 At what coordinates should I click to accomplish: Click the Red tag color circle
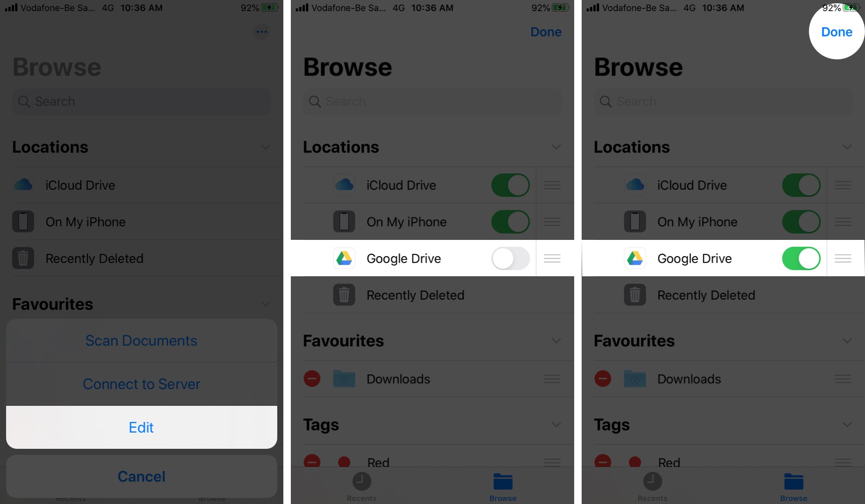tap(344, 462)
